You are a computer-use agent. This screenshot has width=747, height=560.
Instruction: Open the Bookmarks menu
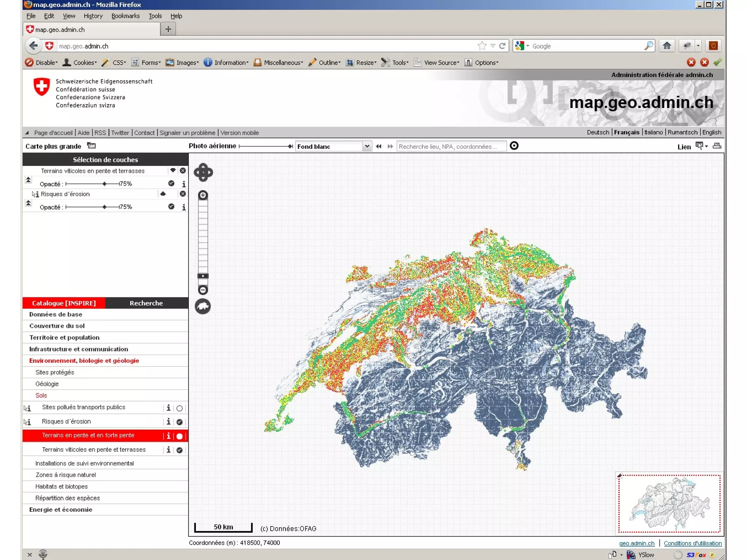point(125,16)
